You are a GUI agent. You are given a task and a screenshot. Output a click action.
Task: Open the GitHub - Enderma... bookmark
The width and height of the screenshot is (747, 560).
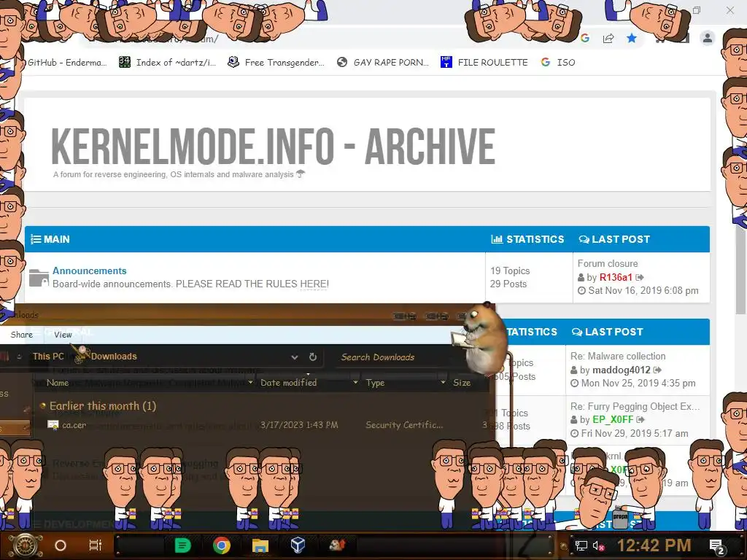(66, 63)
